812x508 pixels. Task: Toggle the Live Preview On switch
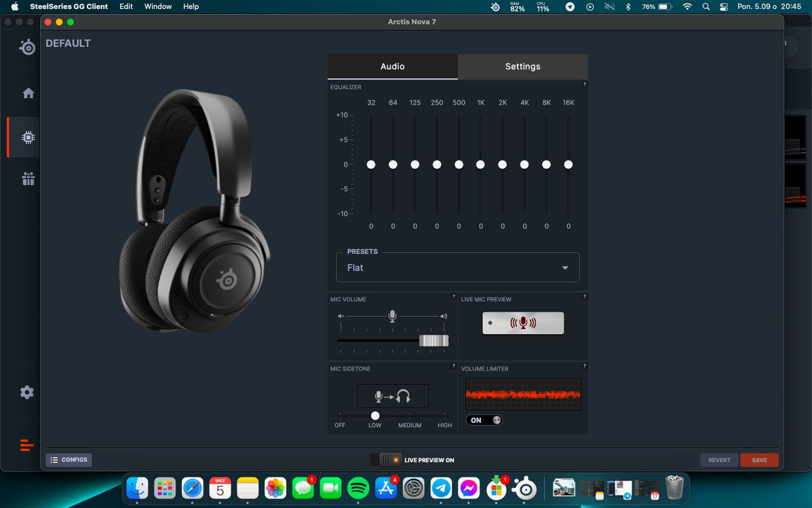[x=386, y=460]
